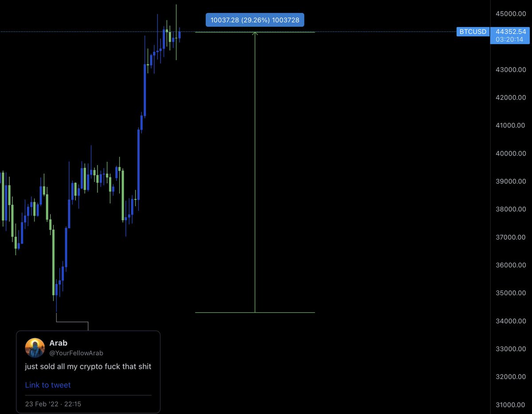Click the Arab display name in tweet card
The image size is (532, 414).
click(x=59, y=343)
